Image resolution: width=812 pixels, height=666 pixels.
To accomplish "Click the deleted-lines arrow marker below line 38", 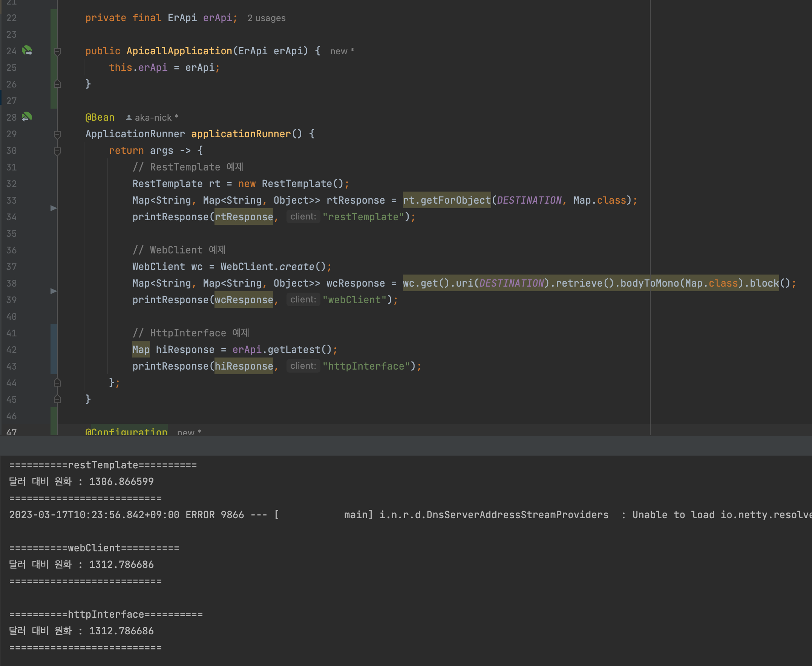I will (54, 291).
